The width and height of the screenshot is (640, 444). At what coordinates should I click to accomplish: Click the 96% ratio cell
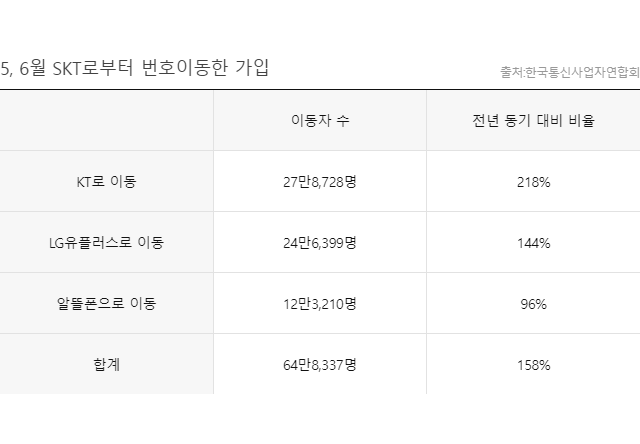[533, 304]
